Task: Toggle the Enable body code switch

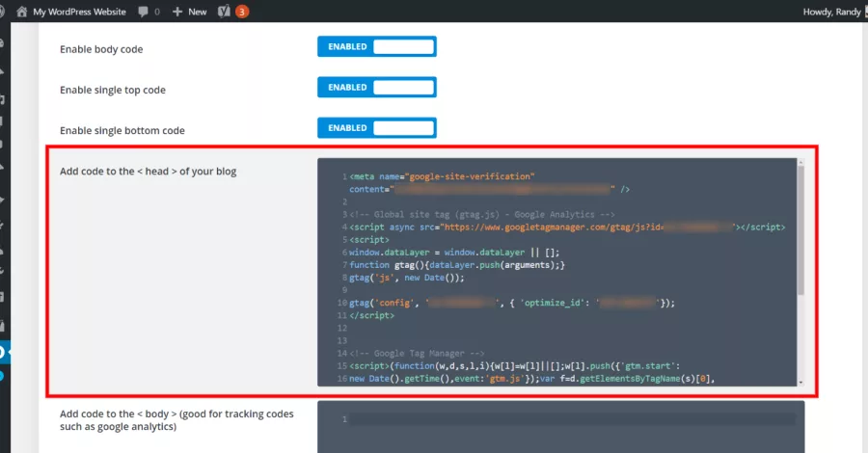Action: coord(377,46)
